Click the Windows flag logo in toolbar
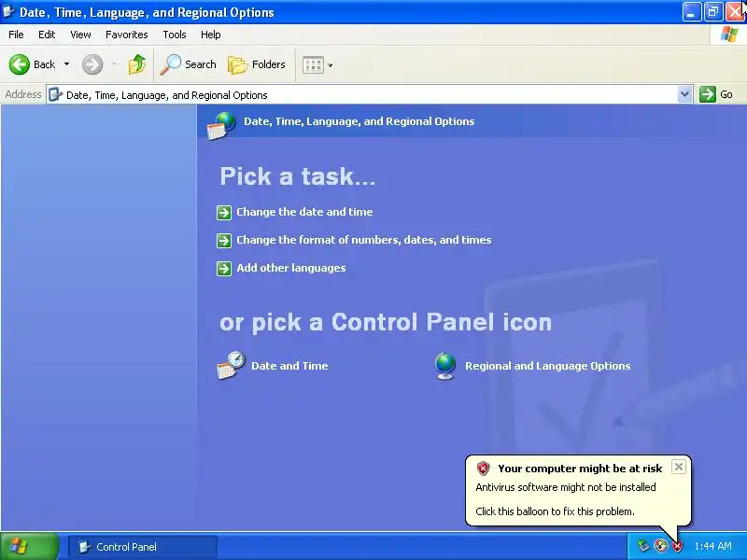 728,35
